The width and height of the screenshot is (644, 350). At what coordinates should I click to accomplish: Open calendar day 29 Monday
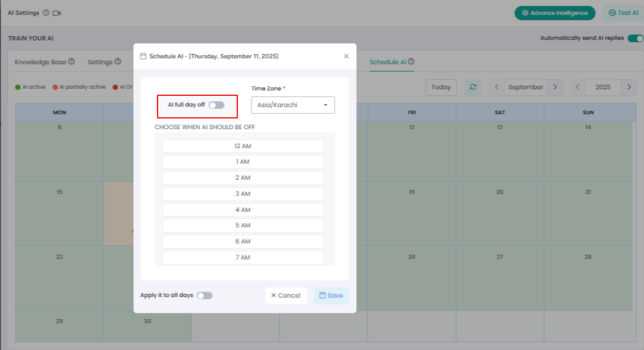[x=59, y=326]
